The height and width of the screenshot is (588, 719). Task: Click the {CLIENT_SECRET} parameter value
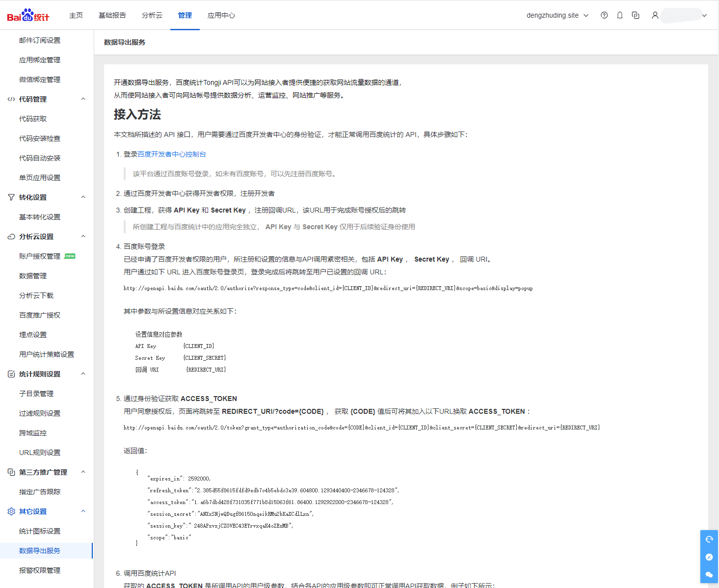point(205,358)
